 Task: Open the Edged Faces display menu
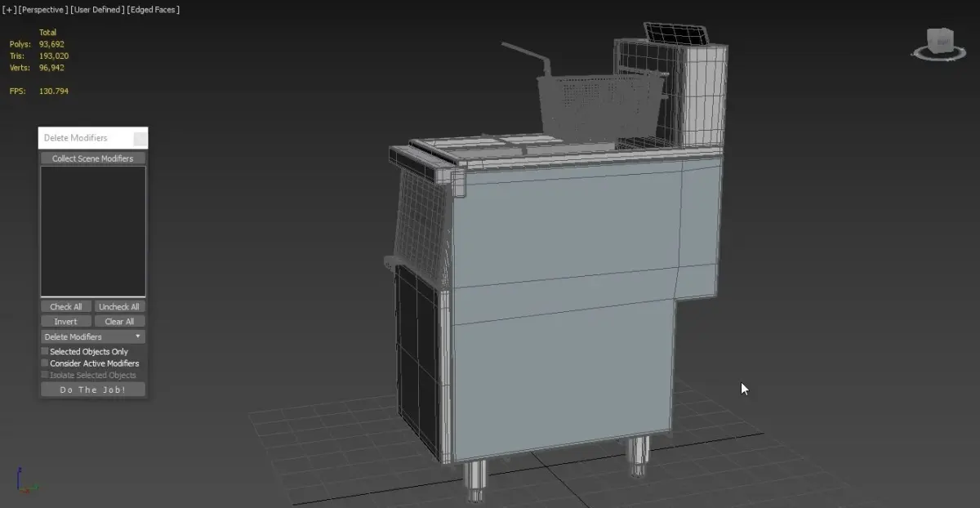coord(154,10)
